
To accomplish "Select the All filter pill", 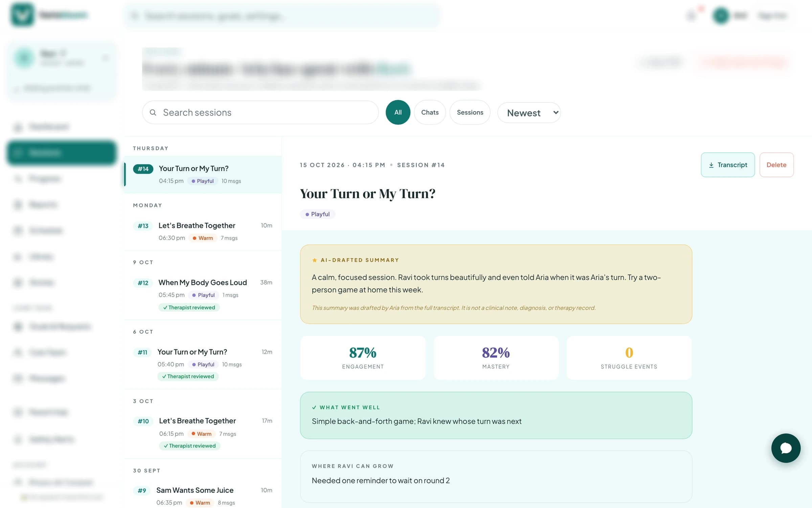I will point(398,112).
